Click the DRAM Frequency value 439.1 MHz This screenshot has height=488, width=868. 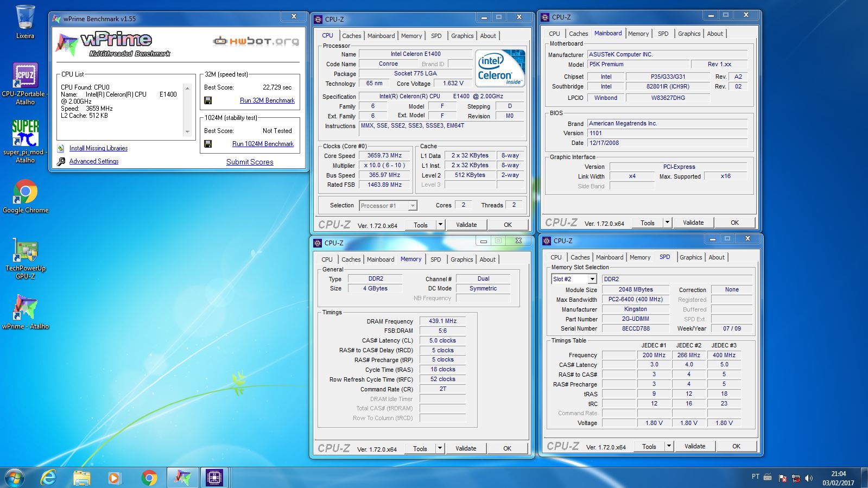point(442,321)
